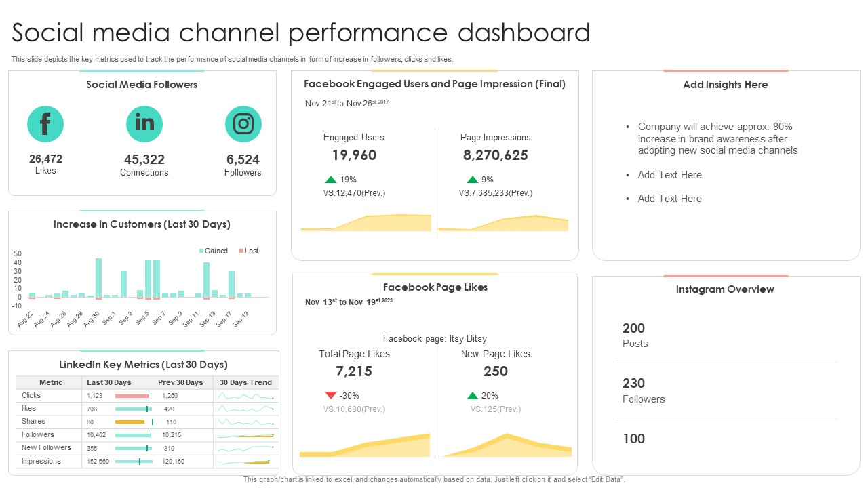The width and height of the screenshot is (868, 488).
Task: Click the LinkedIn icon
Action: coord(144,124)
